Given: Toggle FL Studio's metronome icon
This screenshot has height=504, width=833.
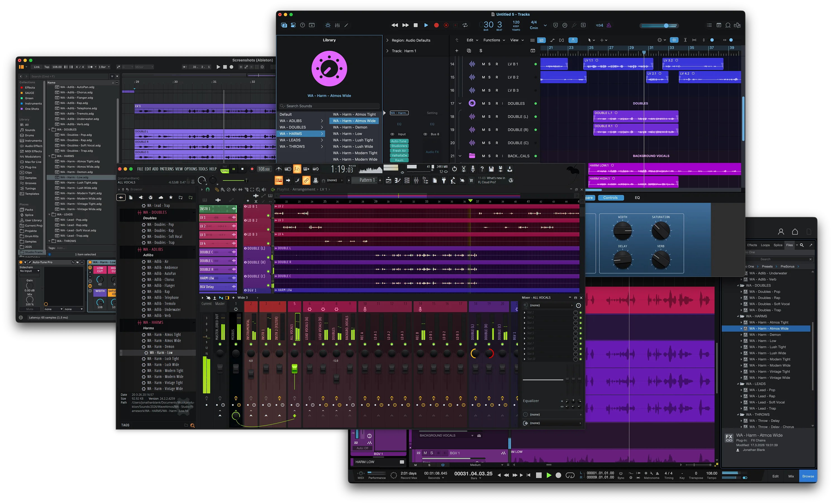Looking at the screenshot, I should (x=279, y=169).
